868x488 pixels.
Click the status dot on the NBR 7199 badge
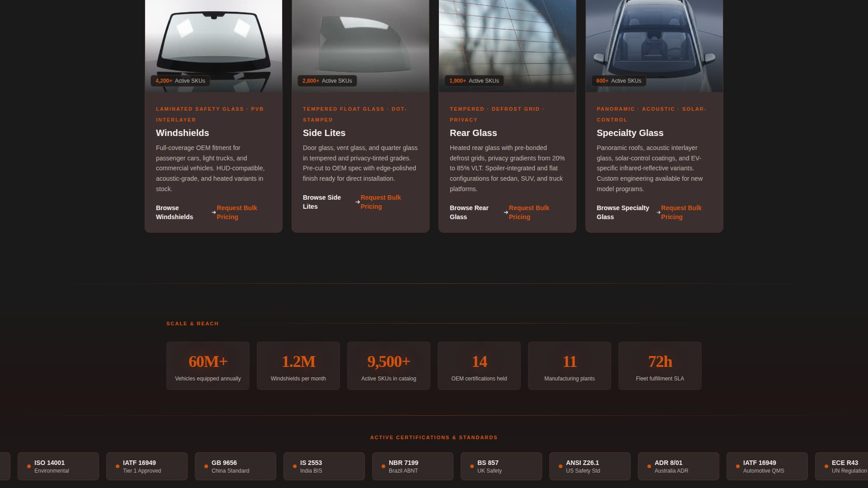[x=382, y=466]
